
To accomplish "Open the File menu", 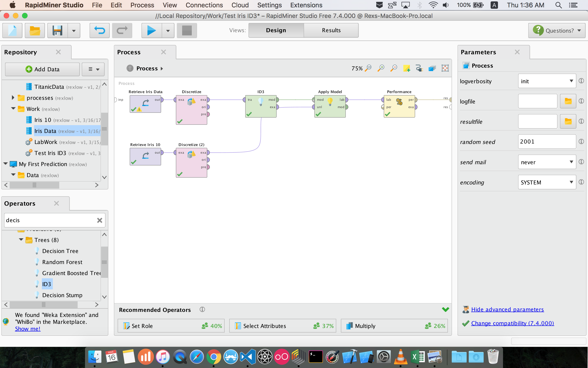I will coord(97,5).
